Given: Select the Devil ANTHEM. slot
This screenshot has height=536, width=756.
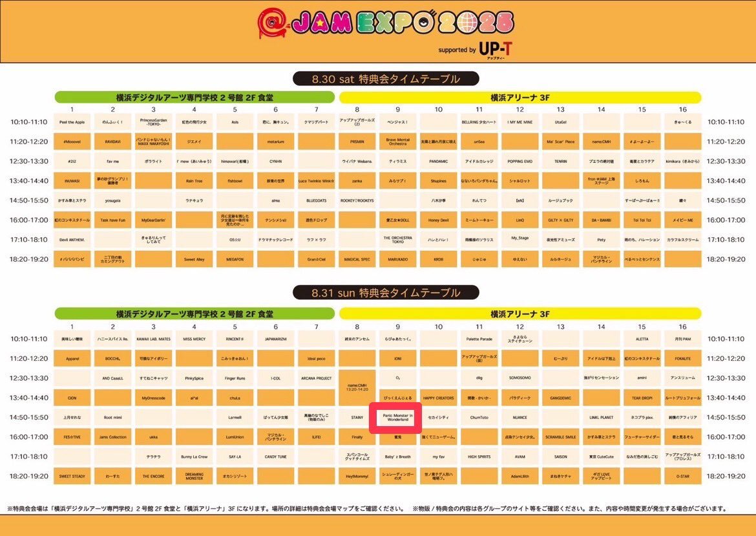Looking at the screenshot, I should click(72, 240).
